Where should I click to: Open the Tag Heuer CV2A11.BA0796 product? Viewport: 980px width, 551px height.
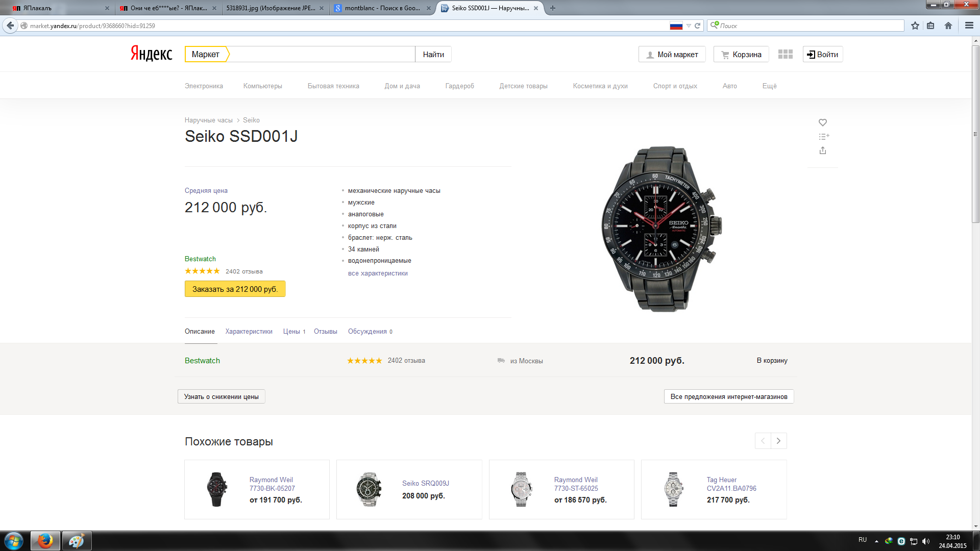731,484
